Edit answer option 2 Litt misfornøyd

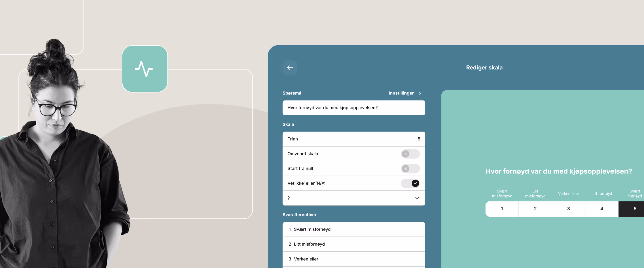(354, 244)
